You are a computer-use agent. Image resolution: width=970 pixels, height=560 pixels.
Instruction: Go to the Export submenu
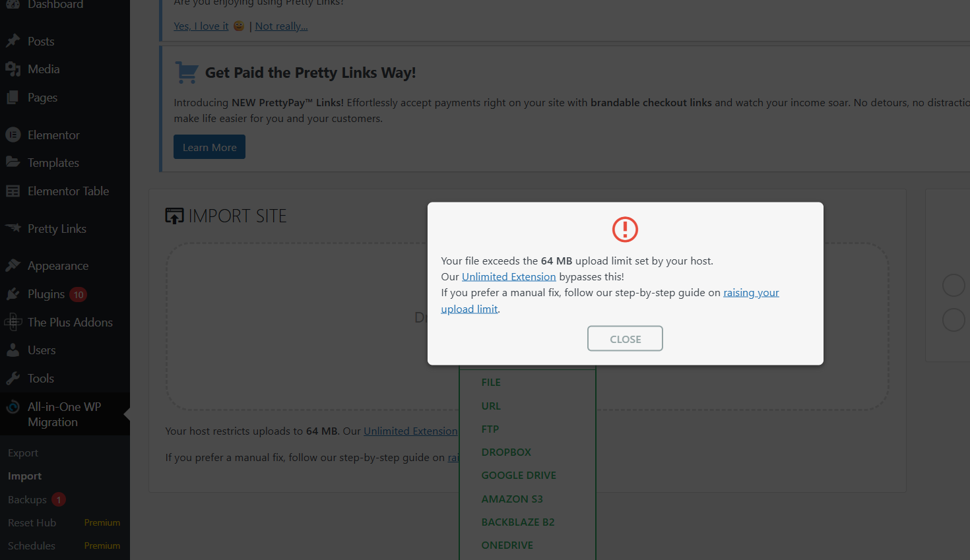click(x=23, y=453)
